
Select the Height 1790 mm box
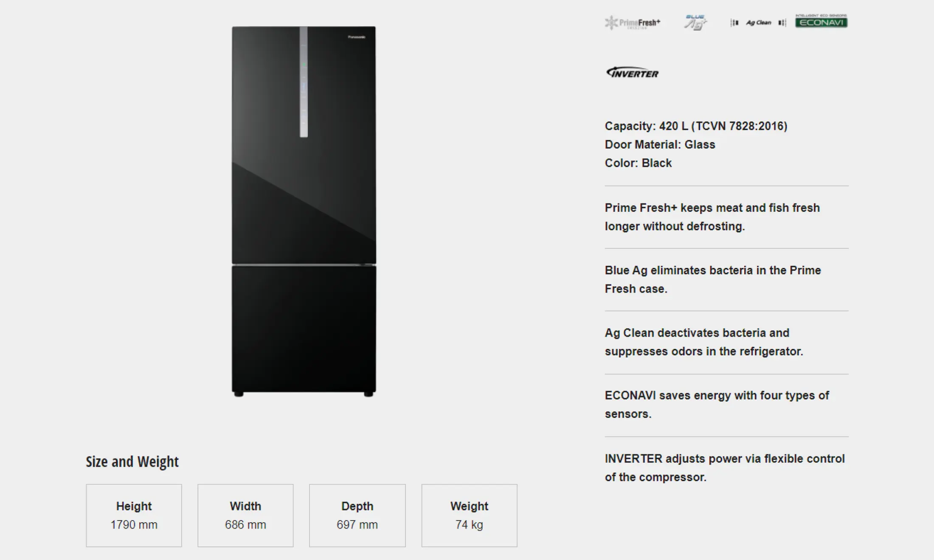(134, 515)
